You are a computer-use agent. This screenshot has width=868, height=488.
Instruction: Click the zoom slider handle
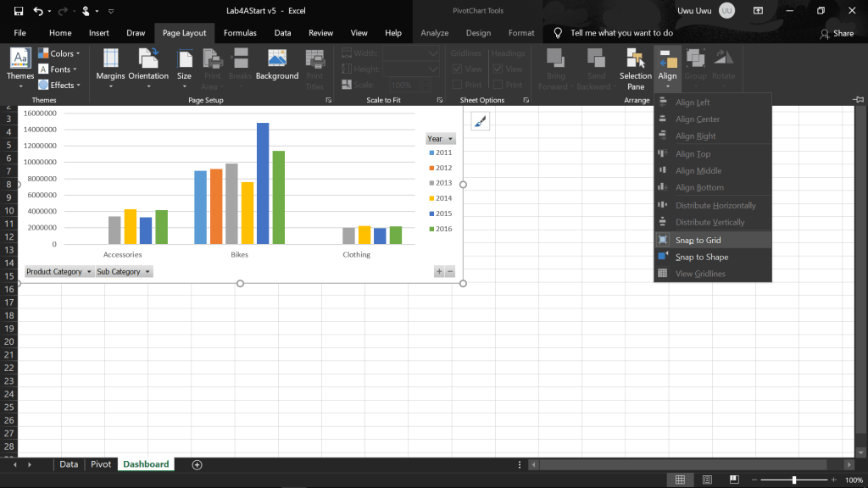(794, 480)
